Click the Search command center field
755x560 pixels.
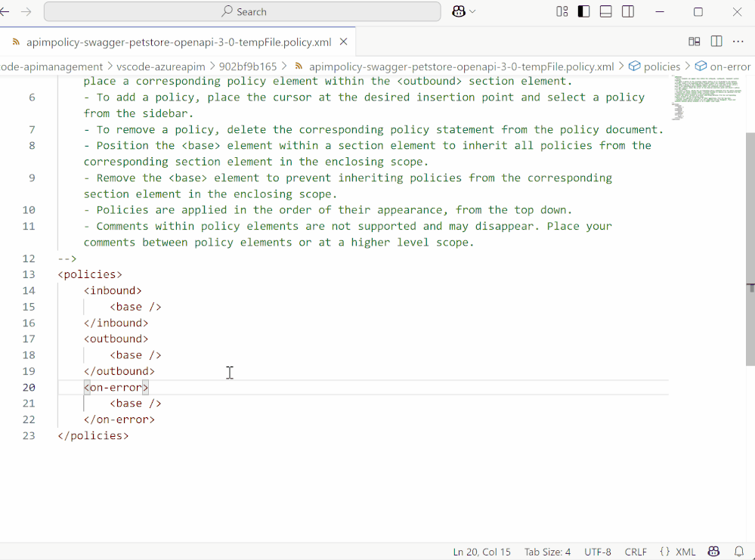tap(242, 11)
